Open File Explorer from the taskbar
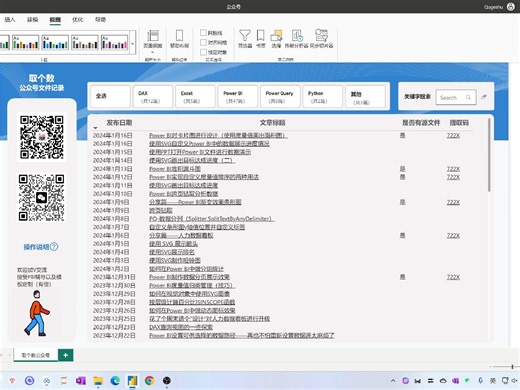Viewport: 520px width, 390px height. [98, 380]
